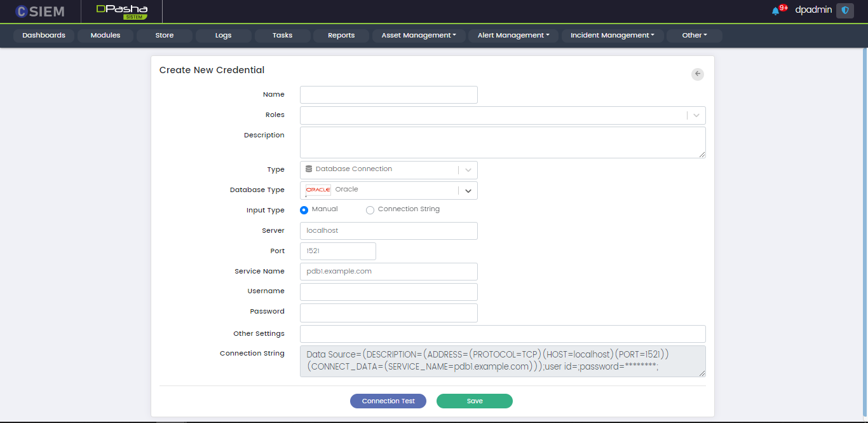Image resolution: width=868 pixels, height=423 pixels.
Task: Open the Asset Management menu
Action: click(x=419, y=36)
